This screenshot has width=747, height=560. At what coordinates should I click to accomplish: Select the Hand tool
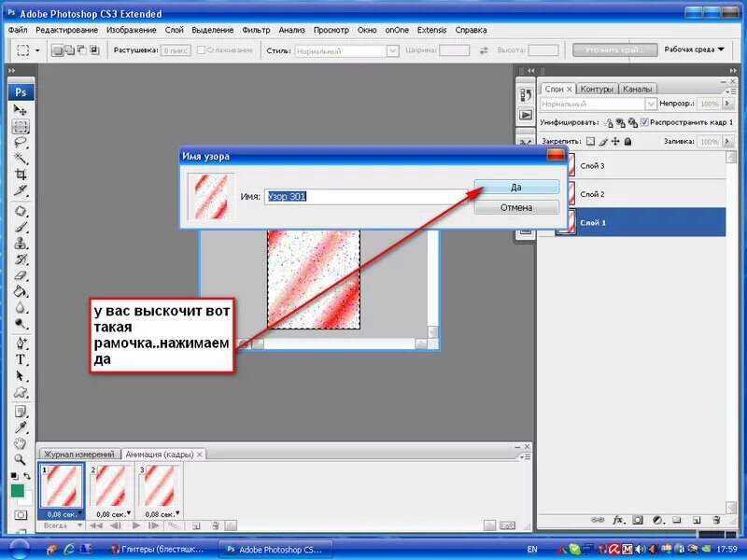click(20, 444)
